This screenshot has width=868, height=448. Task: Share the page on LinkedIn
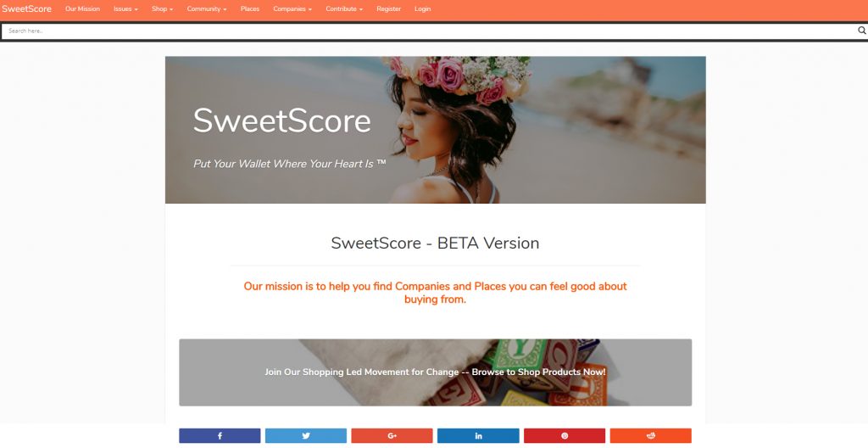point(478,436)
